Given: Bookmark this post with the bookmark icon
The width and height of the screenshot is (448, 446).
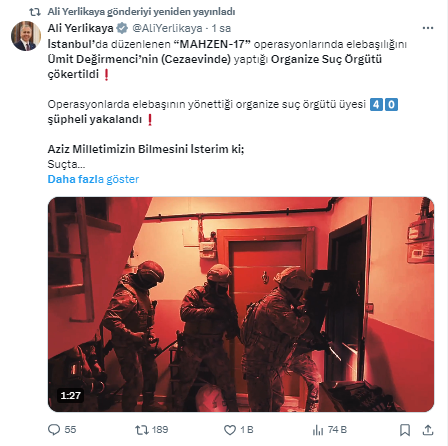Looking at the screenshot, I should tap(405, 430).
